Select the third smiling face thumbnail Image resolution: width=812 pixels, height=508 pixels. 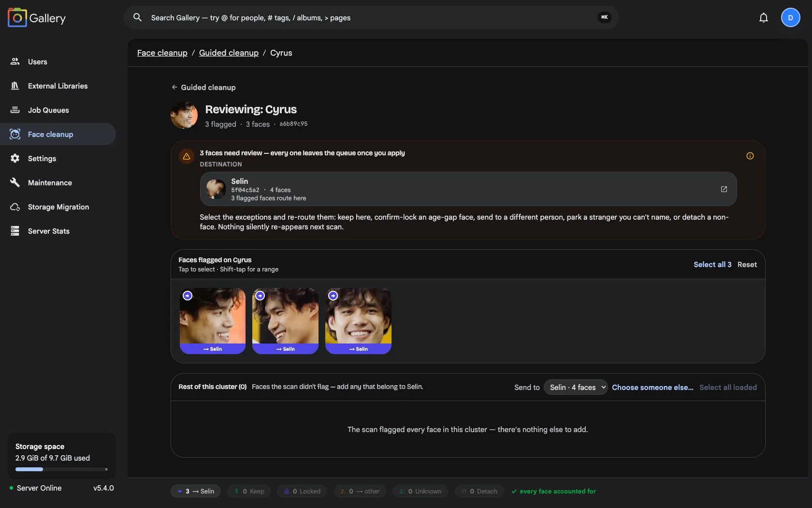pyautogui.click(x=358, y=321)
